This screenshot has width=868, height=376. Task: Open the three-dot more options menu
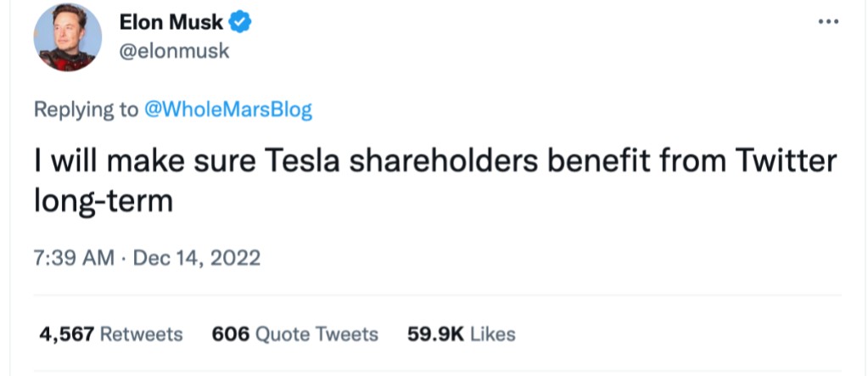[828, 21]
